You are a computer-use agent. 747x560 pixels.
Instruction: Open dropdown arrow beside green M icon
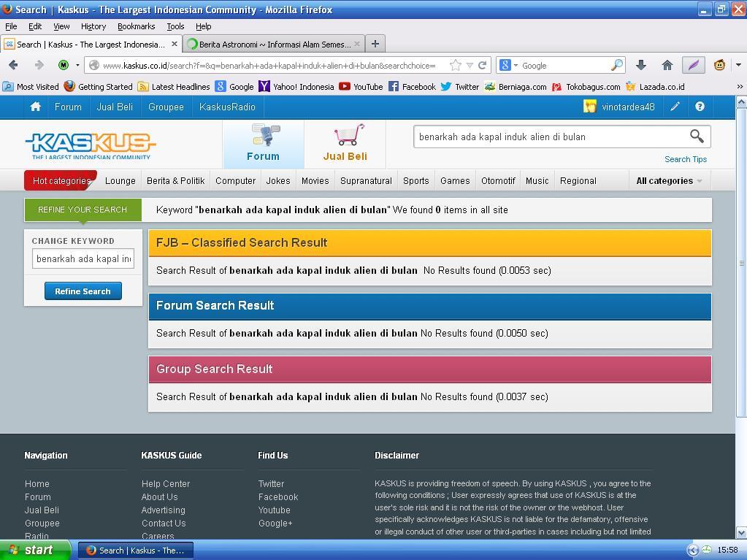(77, 65)
